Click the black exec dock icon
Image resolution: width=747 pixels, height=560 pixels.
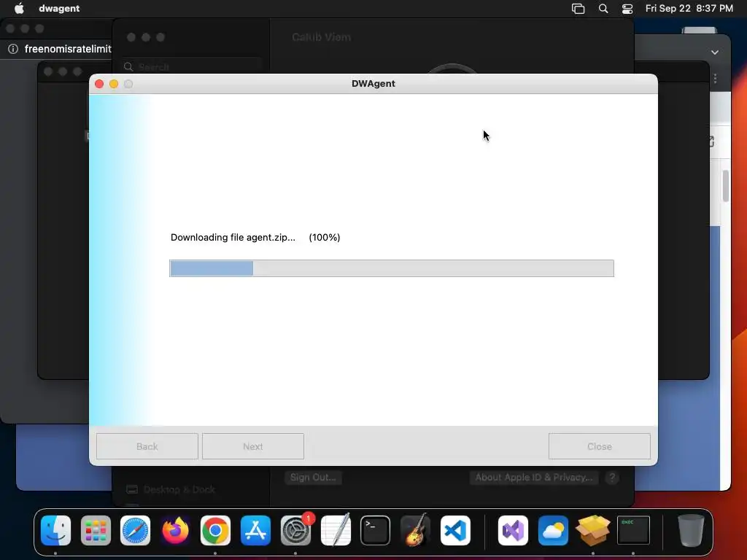tap(633, 530)
